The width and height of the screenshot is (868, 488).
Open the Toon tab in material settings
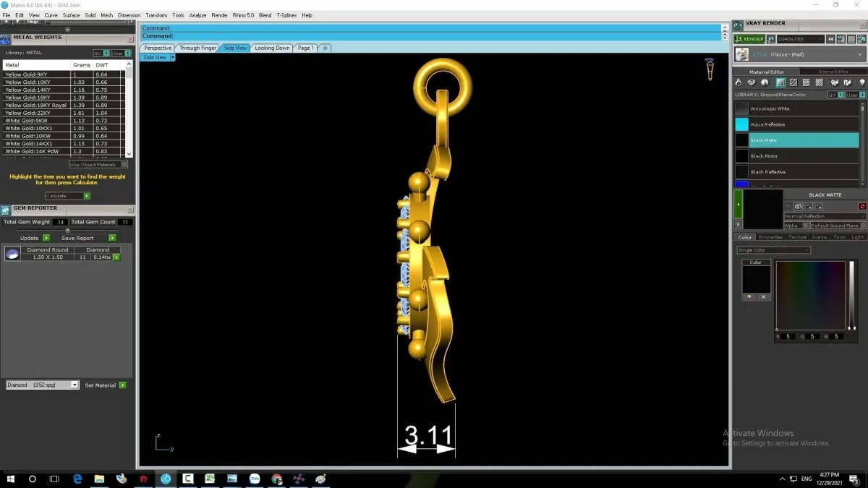[838, 237]
